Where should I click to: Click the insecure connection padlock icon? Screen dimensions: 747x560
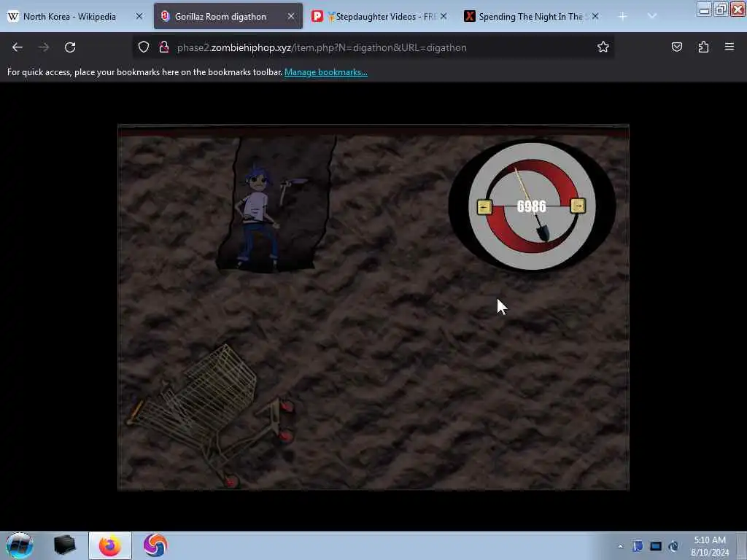(x=164, y=47)
